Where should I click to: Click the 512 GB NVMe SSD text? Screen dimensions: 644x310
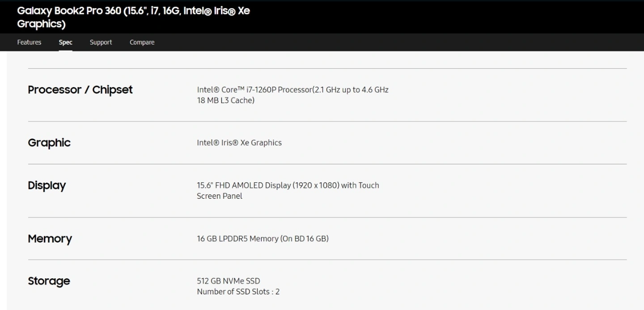point(229,281)
